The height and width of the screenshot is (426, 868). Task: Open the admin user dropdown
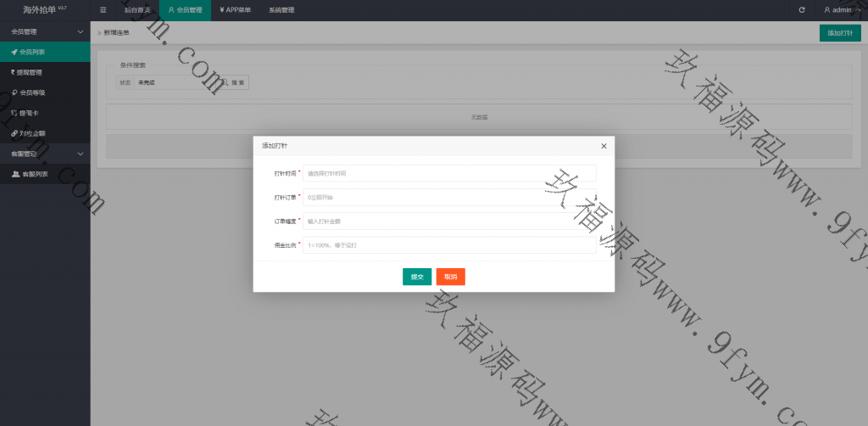tap(841, 10)
